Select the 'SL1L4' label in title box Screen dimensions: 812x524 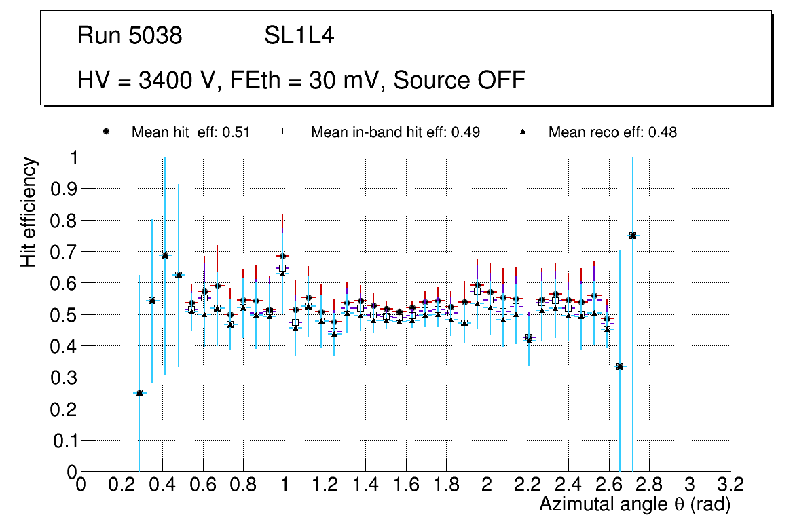299,36
